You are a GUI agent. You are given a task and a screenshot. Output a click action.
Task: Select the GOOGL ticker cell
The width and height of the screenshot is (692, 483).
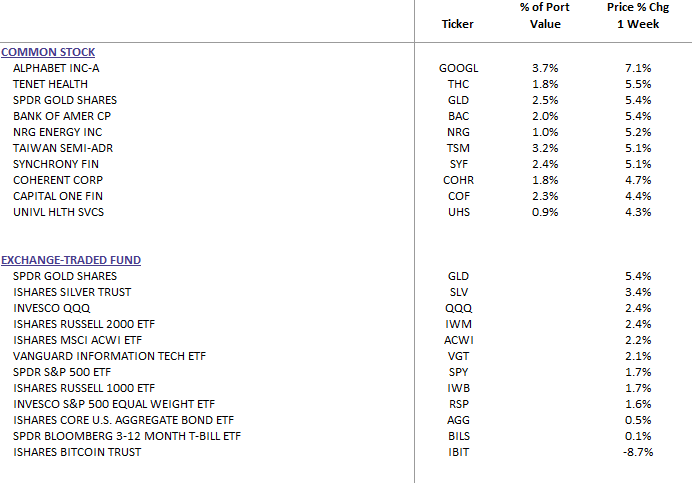458,68
